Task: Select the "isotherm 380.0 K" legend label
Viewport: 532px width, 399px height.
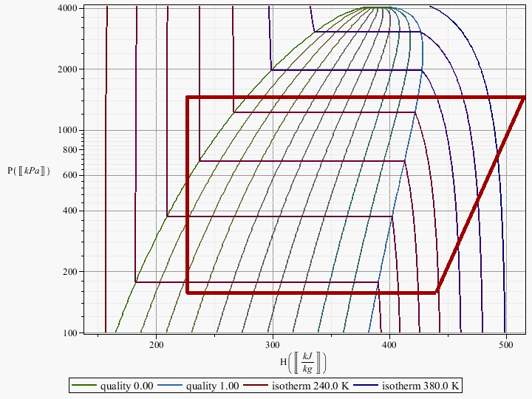Action: (421, 386)
